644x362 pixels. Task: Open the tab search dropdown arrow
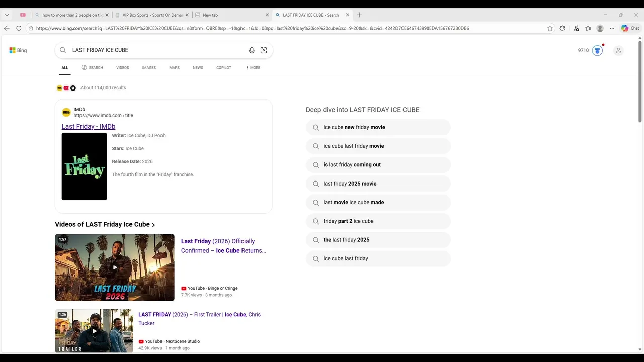(x=7, y=15)
